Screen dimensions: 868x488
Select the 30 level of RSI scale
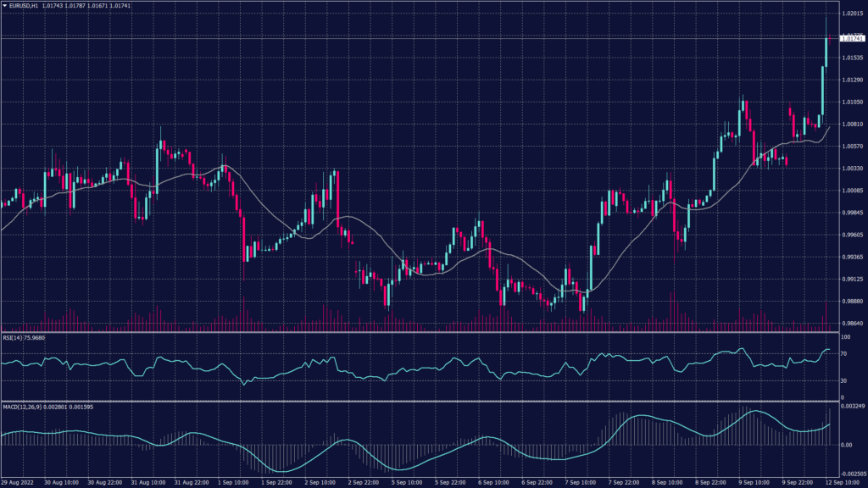click(x=846, y=381)
